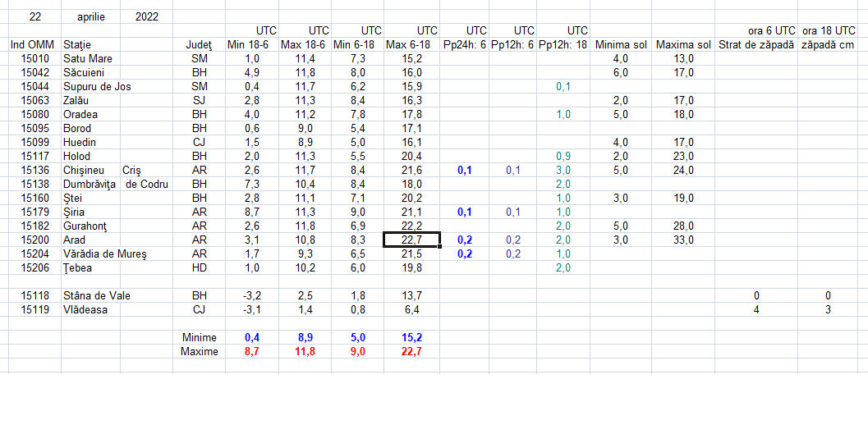The height and width of the screenshot is (443, 868).
Task: Select the blue 15,2 minimum value
Action: [x=412, y=337]
